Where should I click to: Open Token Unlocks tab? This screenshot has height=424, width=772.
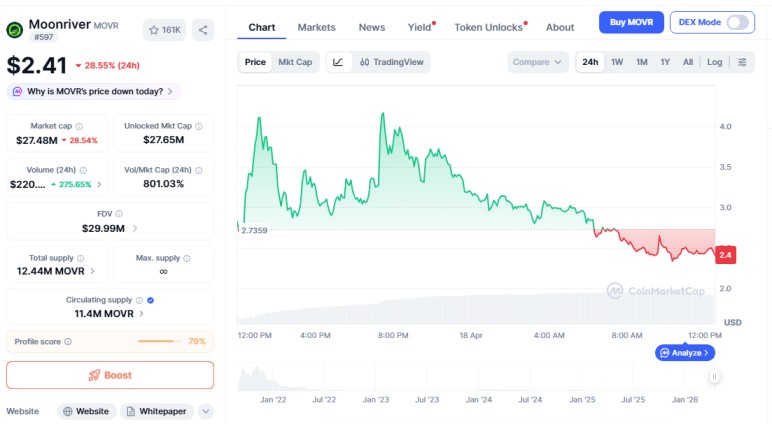(490, 28)
